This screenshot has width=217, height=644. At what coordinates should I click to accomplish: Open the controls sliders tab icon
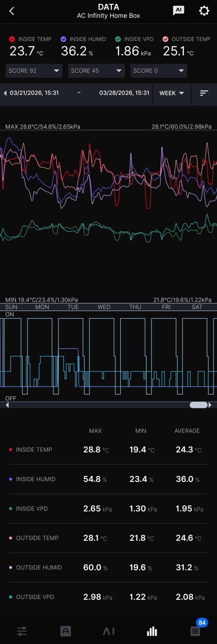point(22,631)
